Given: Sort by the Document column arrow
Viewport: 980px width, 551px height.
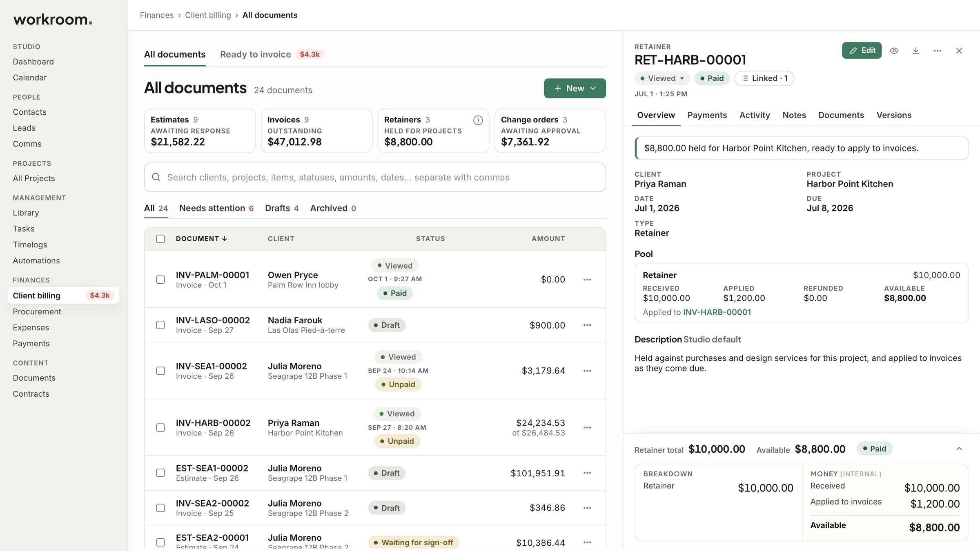Looking at the screenshot, I should point(225,239).
